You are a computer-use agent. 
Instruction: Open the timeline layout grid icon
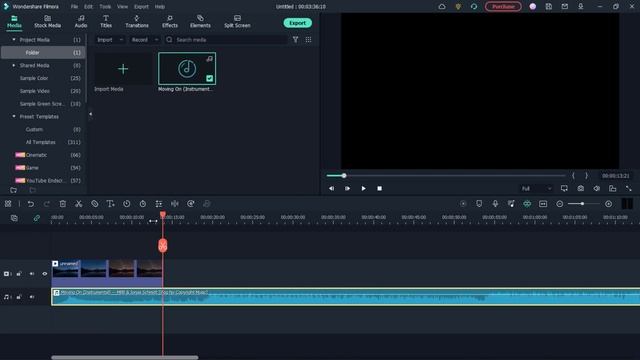click(x=8, y=204)
